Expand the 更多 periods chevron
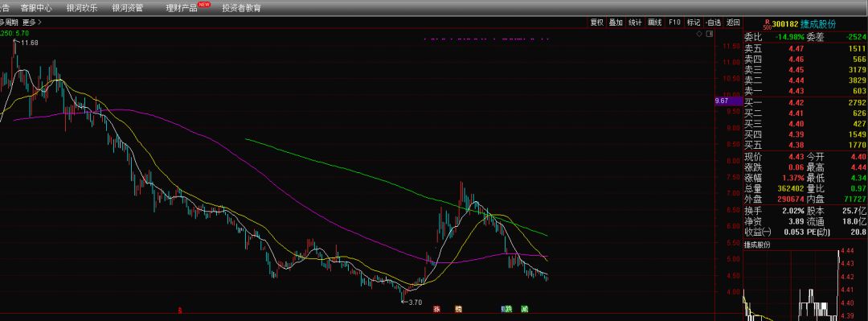Image resolution: width=868 pixels, height=321 pixels. coord(31,23)
